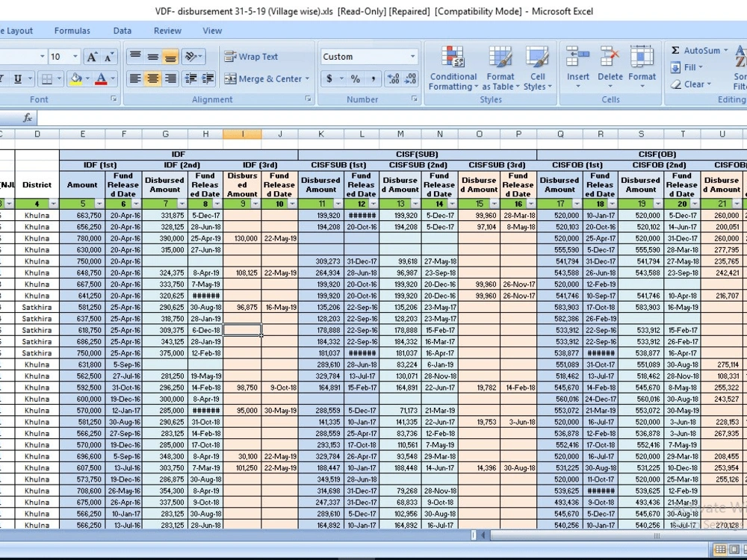
Task: Select column K header
Action: click(x=321, y=134)
